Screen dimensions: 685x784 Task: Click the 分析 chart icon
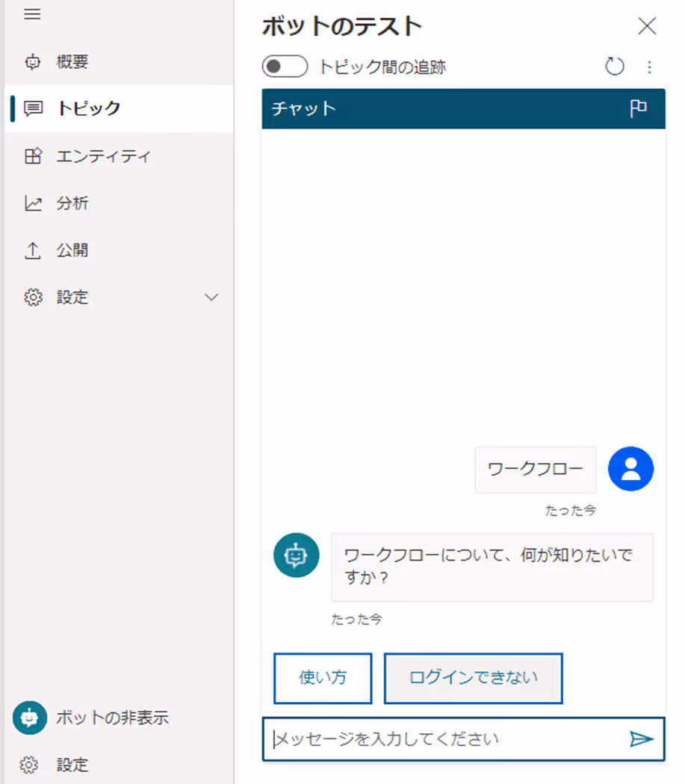click(33, 203)
